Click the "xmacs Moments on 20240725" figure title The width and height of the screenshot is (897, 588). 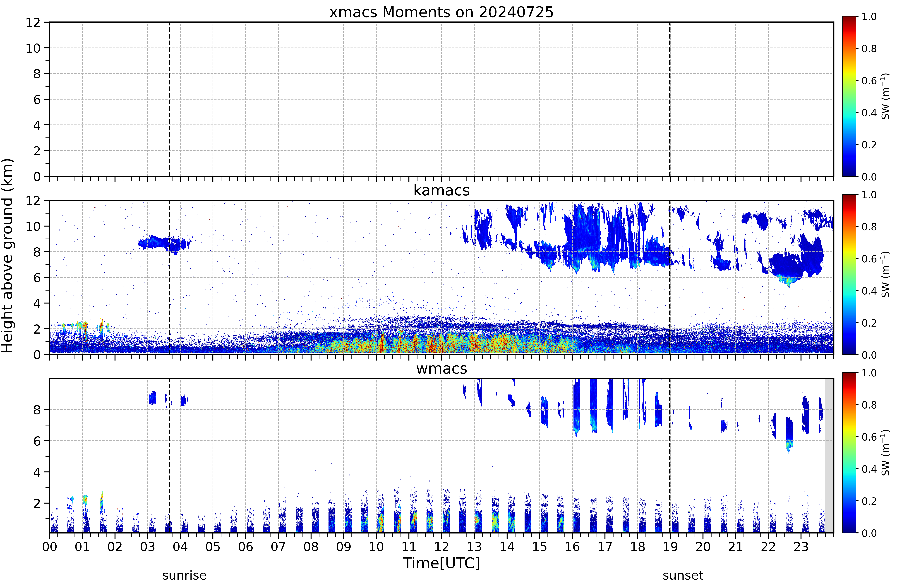(x=441, y=12)
